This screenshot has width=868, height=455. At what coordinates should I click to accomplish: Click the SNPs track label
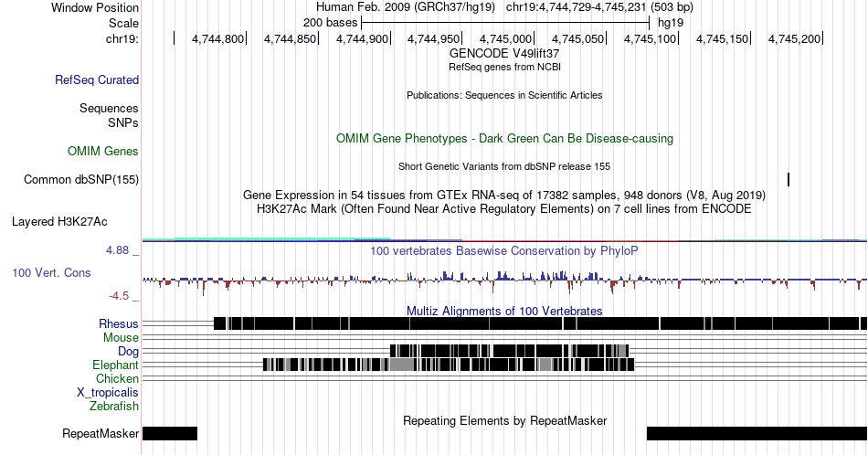tap(123, 122)
